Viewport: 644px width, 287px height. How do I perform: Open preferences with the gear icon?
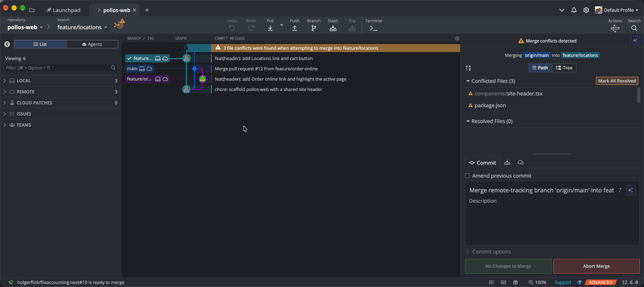coord(586,10)
